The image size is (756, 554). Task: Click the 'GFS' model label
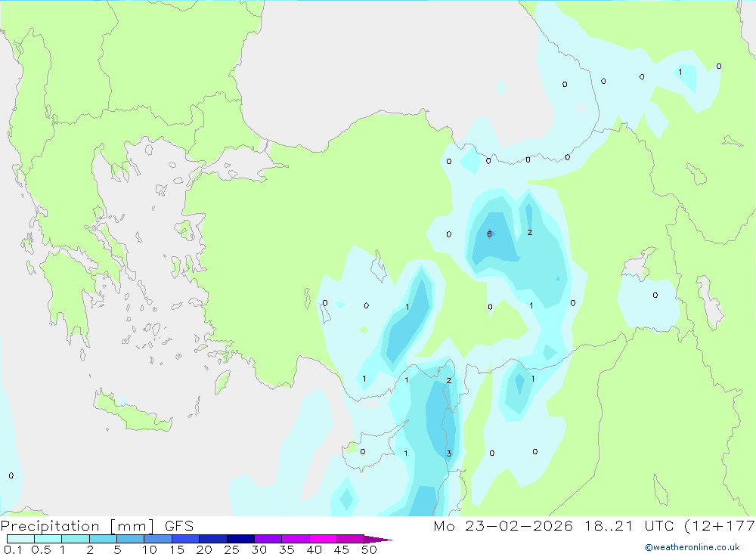pyautogui.click(x=179, y=525)
